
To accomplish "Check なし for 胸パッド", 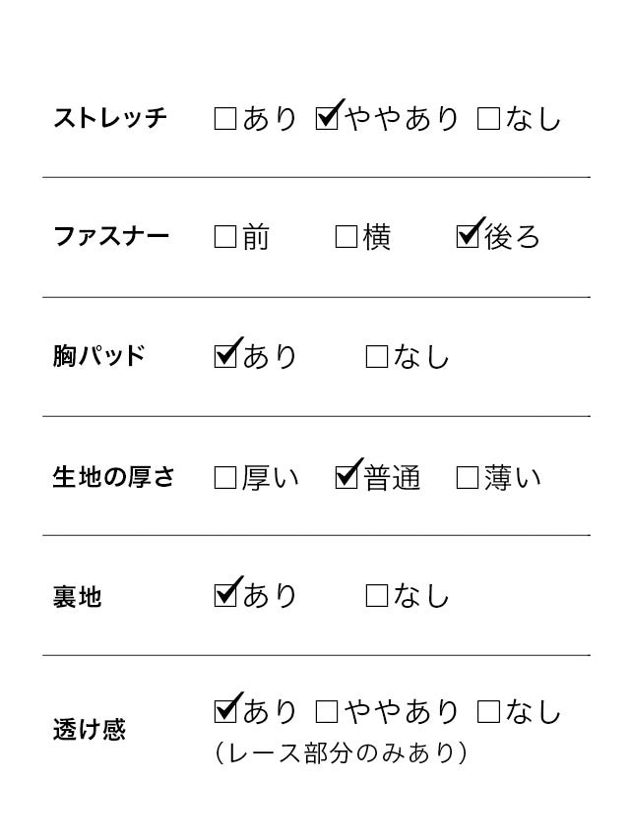I will pyautogui.click(x=377, y=356).
